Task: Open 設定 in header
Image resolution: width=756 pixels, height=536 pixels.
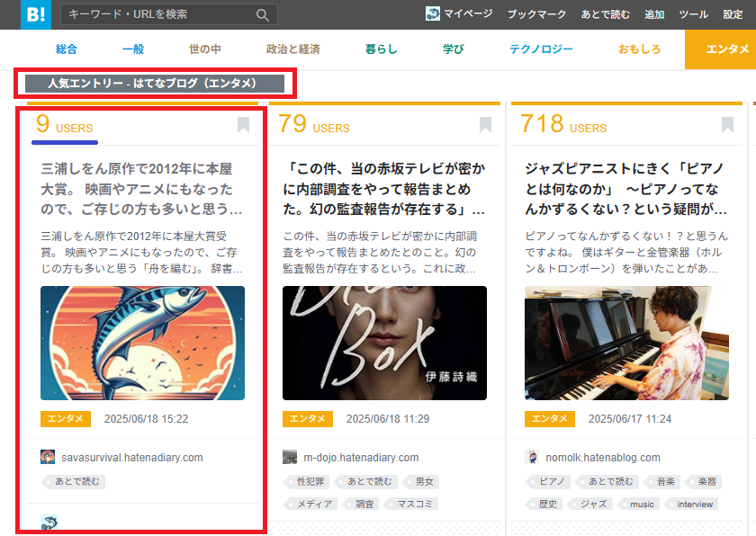Action: pos(733,14)
